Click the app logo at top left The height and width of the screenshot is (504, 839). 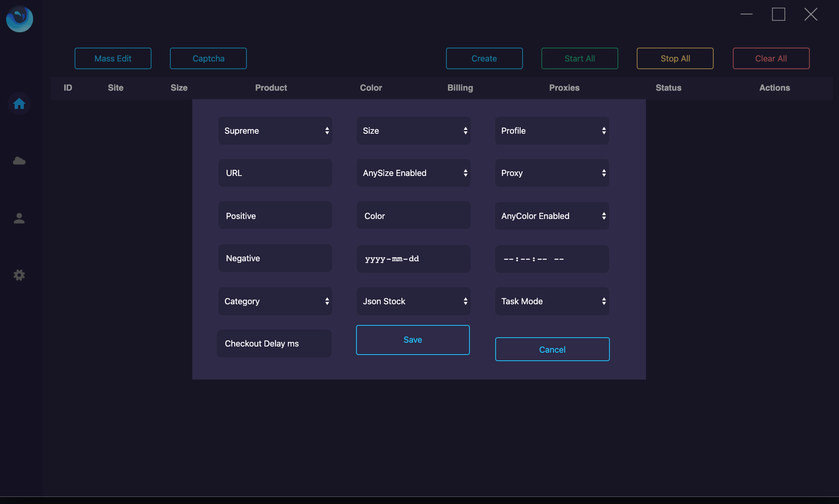[19, 18]
